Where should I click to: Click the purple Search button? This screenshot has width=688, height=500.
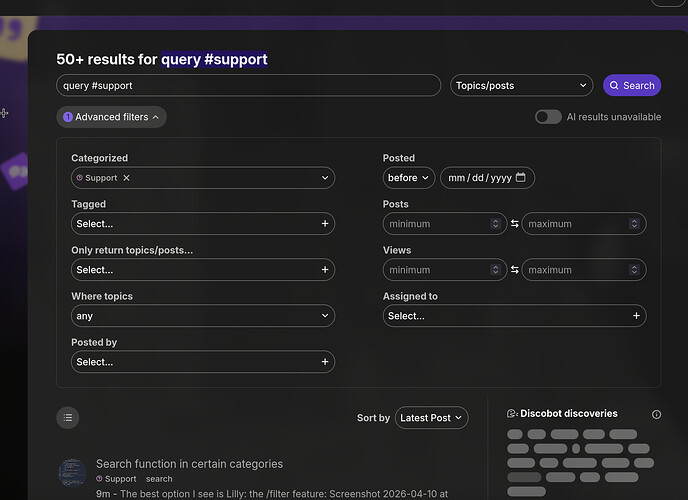pos(632,85)
